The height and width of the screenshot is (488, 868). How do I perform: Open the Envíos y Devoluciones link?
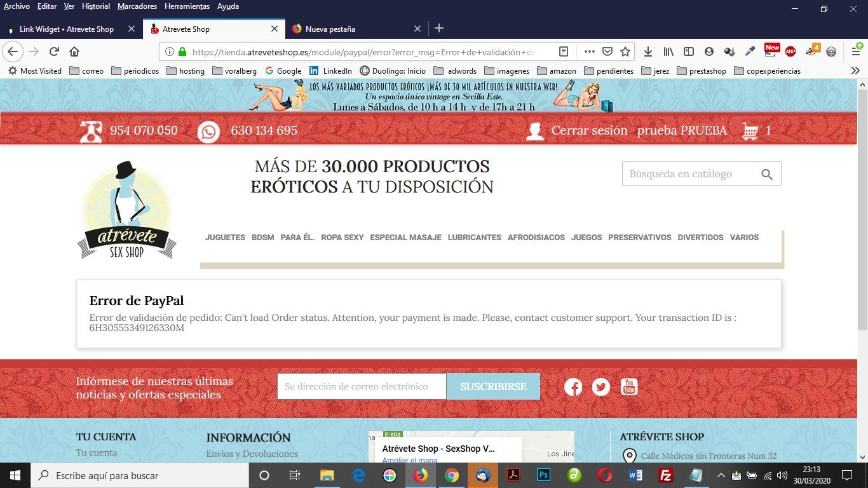point(252,454)
